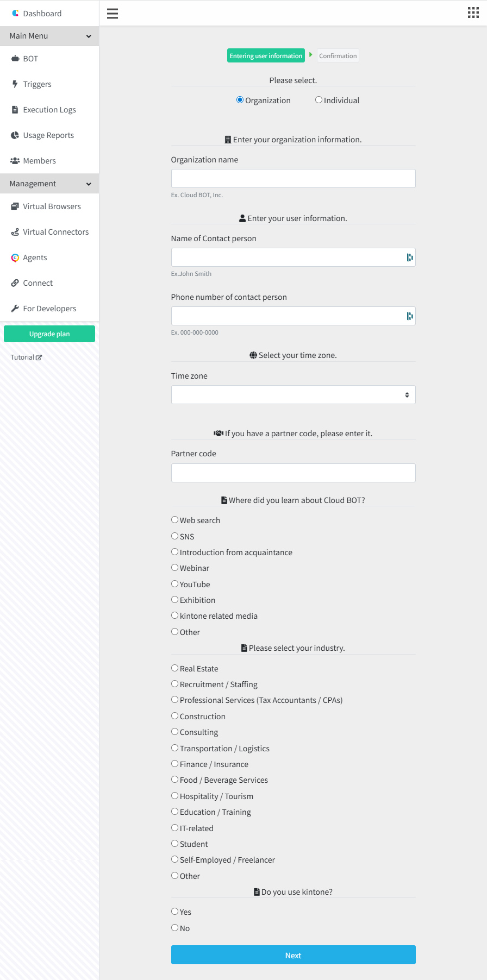Select IT-related industry option
The height and width of the screenshot is (980, 487).
174,828
